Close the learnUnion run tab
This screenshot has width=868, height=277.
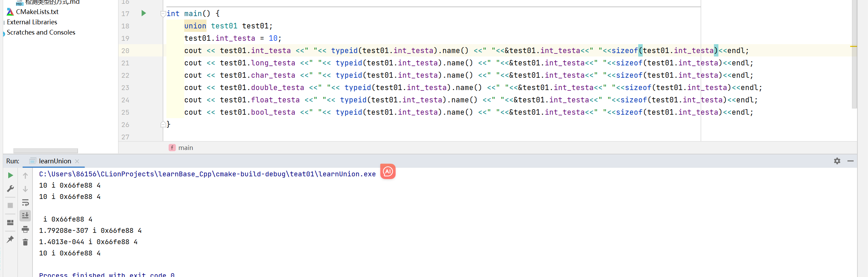click(x=77, y=161)
